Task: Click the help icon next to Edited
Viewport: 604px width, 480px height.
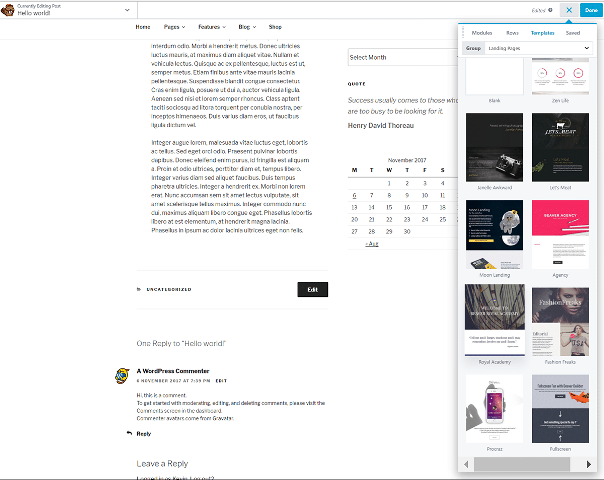Action: 550,10
